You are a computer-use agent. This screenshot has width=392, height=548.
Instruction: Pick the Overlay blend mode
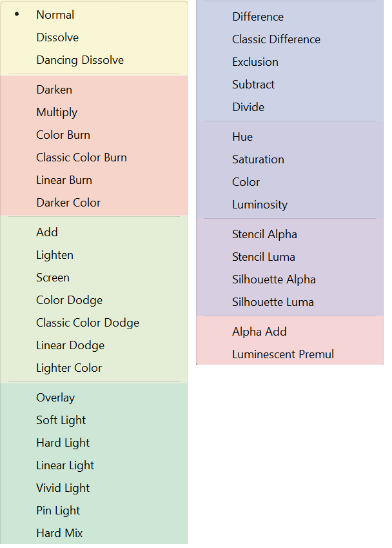click(55, 398)
